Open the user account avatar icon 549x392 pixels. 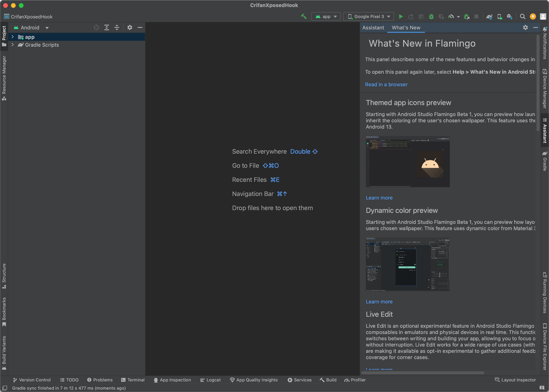point(543,16)
